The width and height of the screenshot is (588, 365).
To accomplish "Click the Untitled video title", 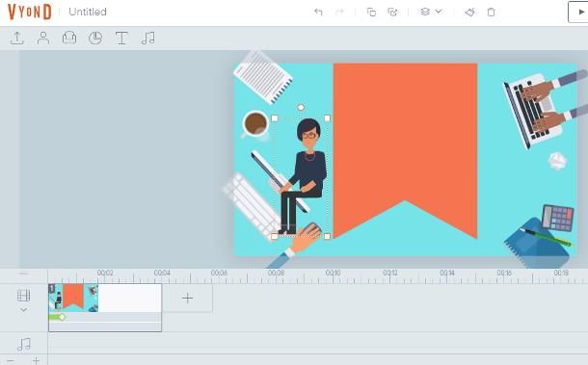I will pos(88,12).
